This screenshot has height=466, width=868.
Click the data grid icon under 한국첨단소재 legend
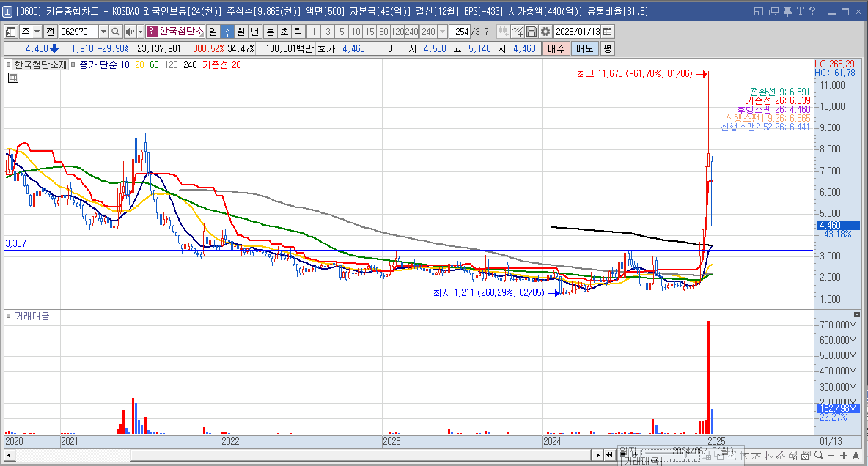click(x=13, y=78)
